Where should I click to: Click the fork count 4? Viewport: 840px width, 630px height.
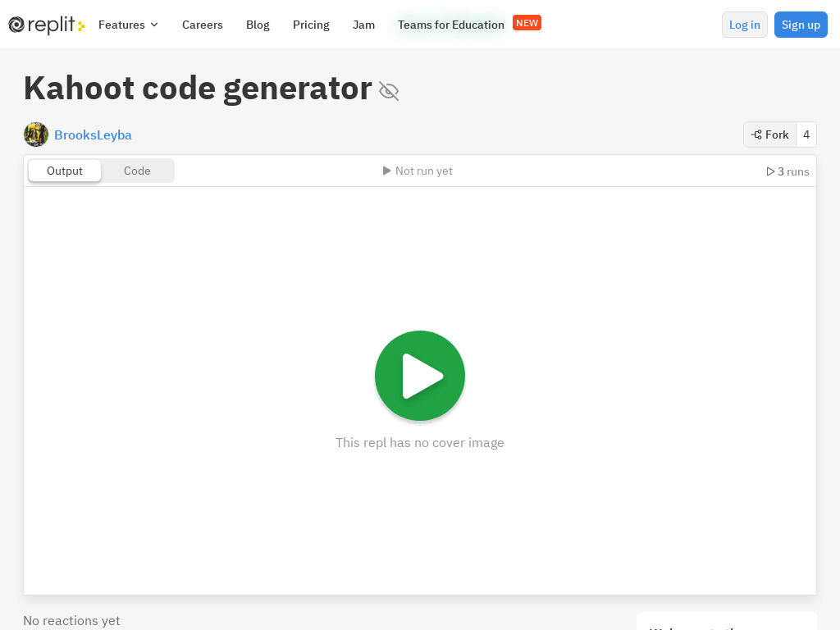pyautogui.click(x=806, y=135)
